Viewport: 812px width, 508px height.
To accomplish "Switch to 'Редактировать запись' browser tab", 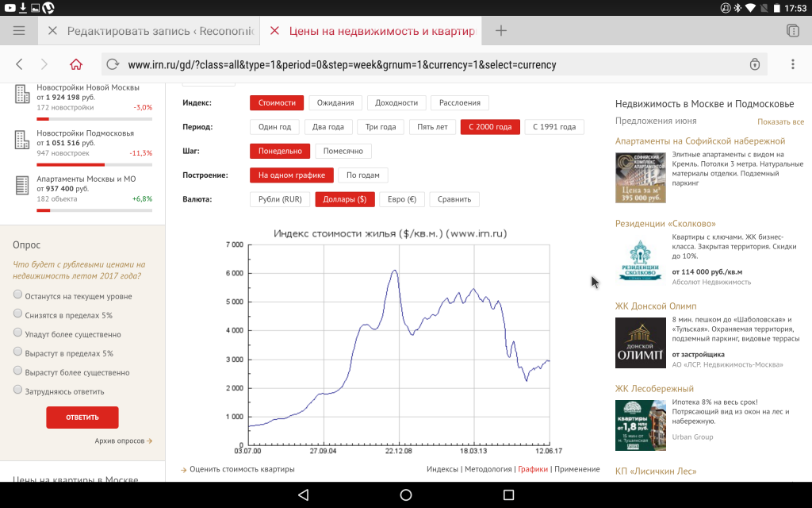I will tap(160, 31).
